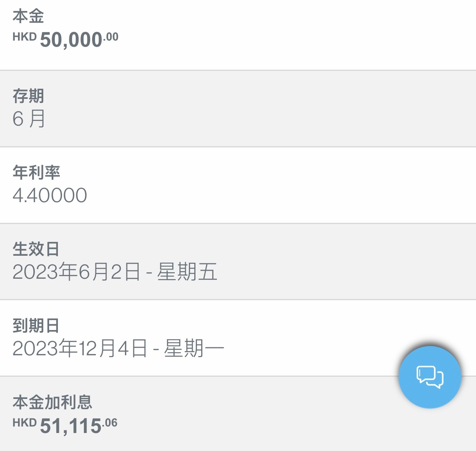The width and height of the screenshot is (476, 451).
Task: Select the 存期 field showing 6 月
Action: [x=29, y=118]
